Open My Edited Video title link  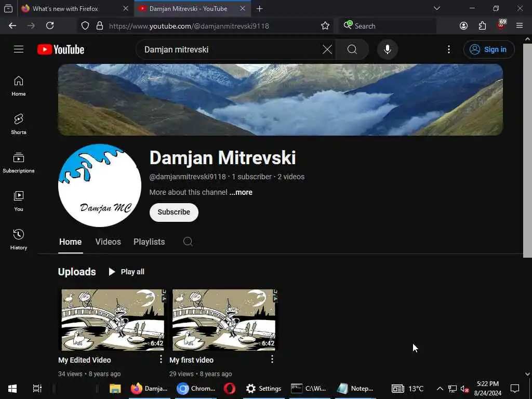[85, 360]
